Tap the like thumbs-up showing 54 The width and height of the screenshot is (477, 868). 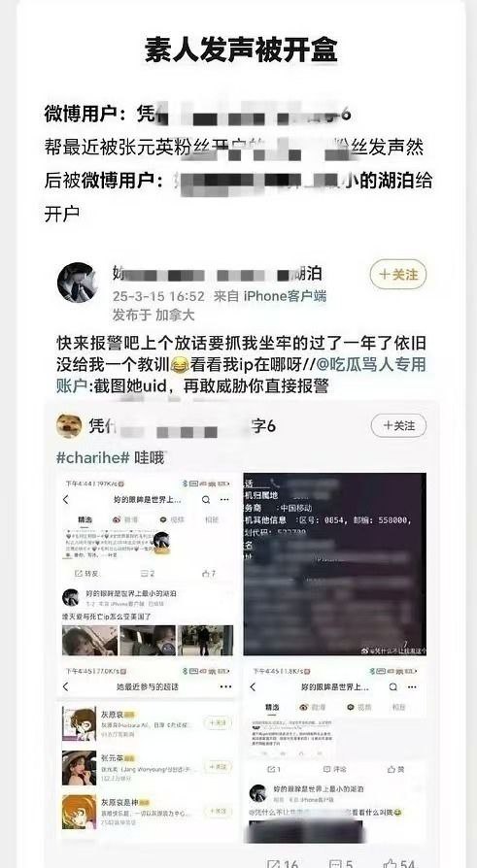click(x=399, y=863)
